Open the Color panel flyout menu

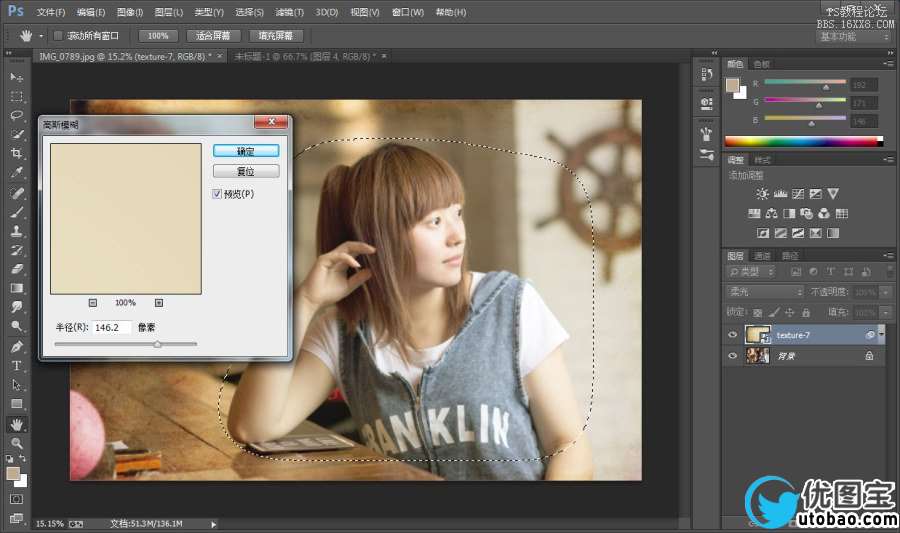889,64
